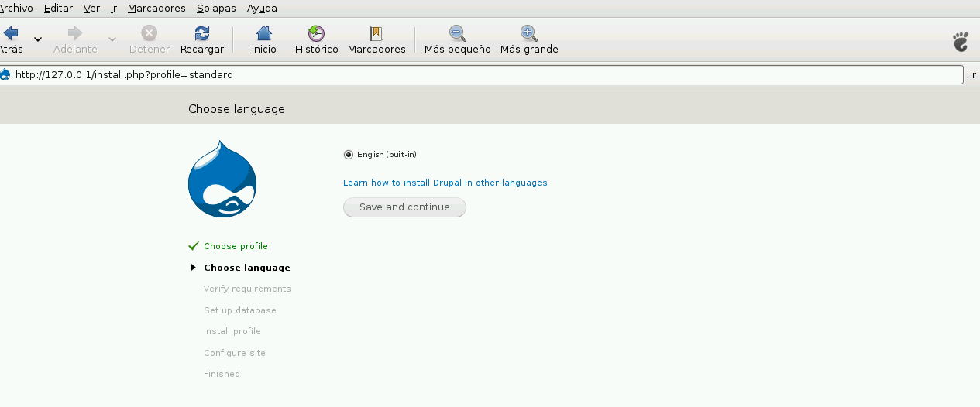Click the Choose language page heading
The image size is (980, 407).
click(x=236, y=109)
